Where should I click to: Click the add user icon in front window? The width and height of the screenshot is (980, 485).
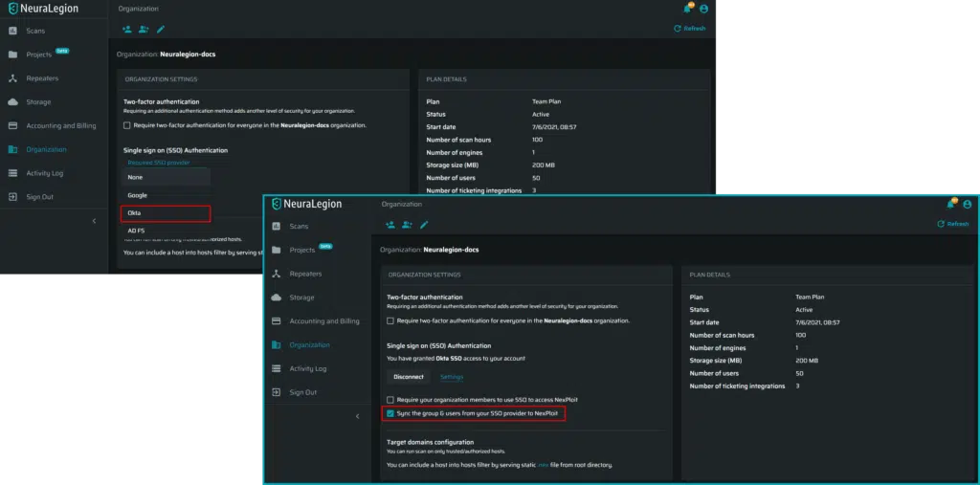[390, 225]
